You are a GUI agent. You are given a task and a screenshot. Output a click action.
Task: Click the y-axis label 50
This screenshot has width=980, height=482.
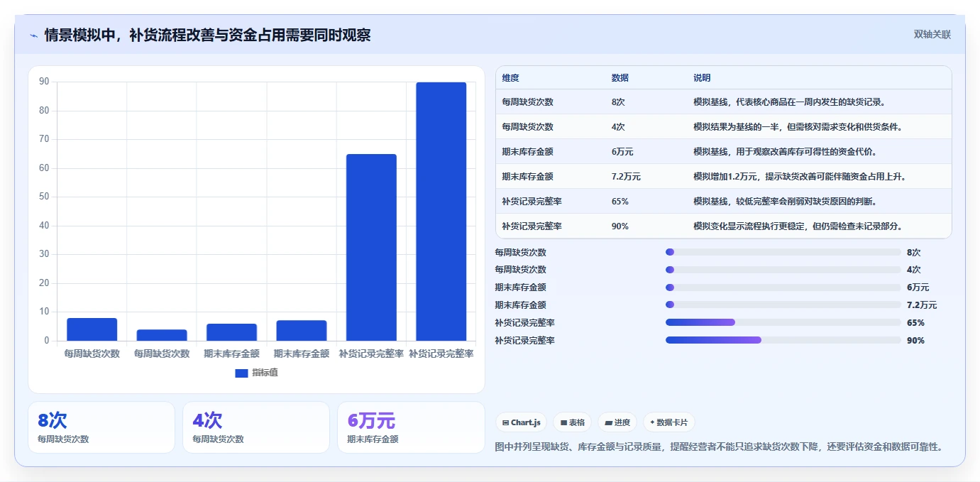pyautogui.click(x=44, y=197)
